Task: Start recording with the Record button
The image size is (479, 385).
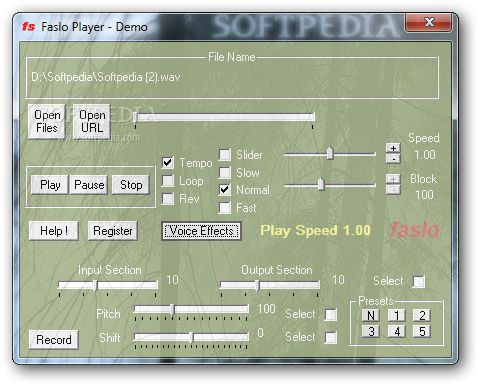Action: tap(54, 340)
